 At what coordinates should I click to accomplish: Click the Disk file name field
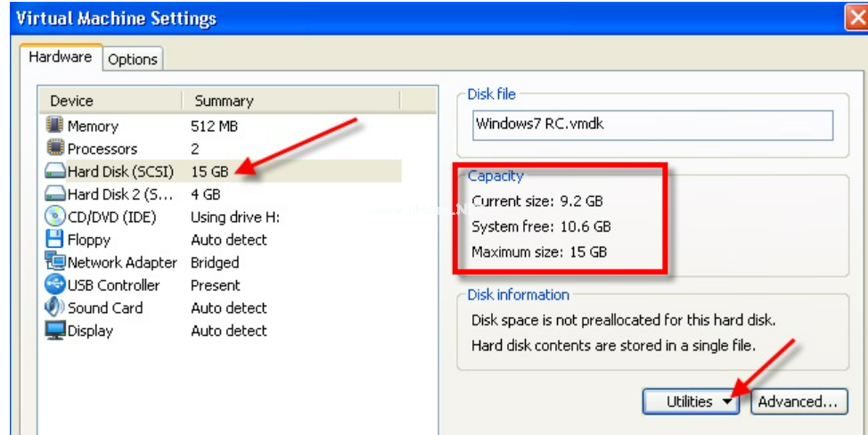click(652, 124)
